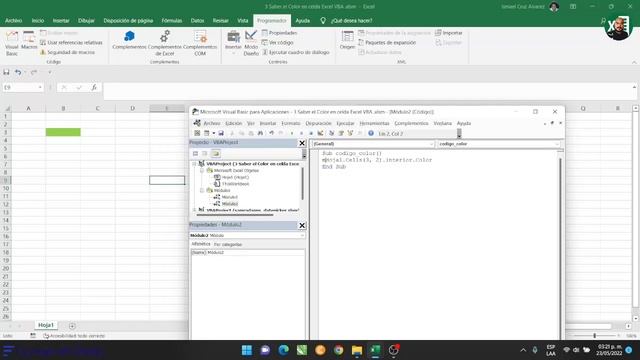Click the save icon in the VBA toolbar

221,133
